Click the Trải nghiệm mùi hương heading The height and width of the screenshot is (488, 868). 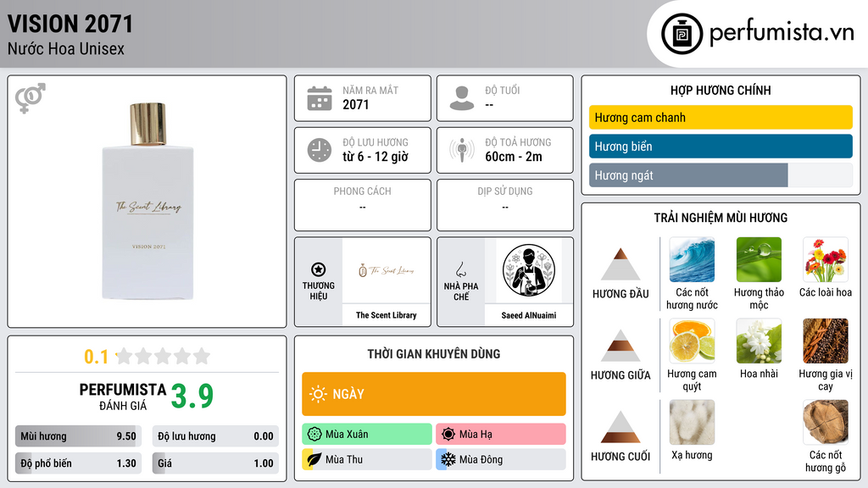tap(721, 218)
